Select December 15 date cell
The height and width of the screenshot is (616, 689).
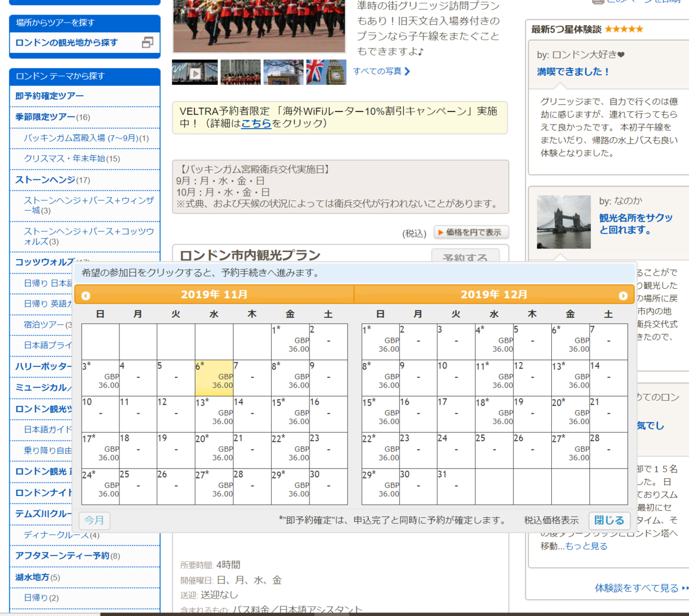381,414
